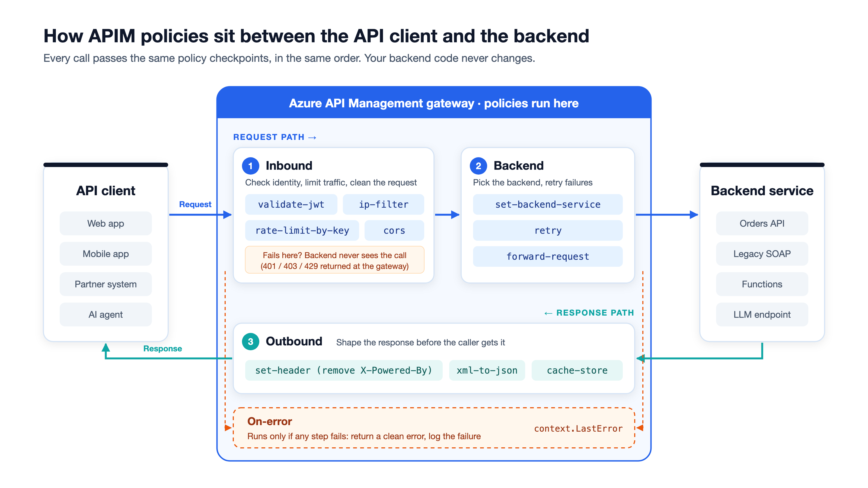
Task: Click the Outbound step 3 circle badge
Action: pos(250,342)
